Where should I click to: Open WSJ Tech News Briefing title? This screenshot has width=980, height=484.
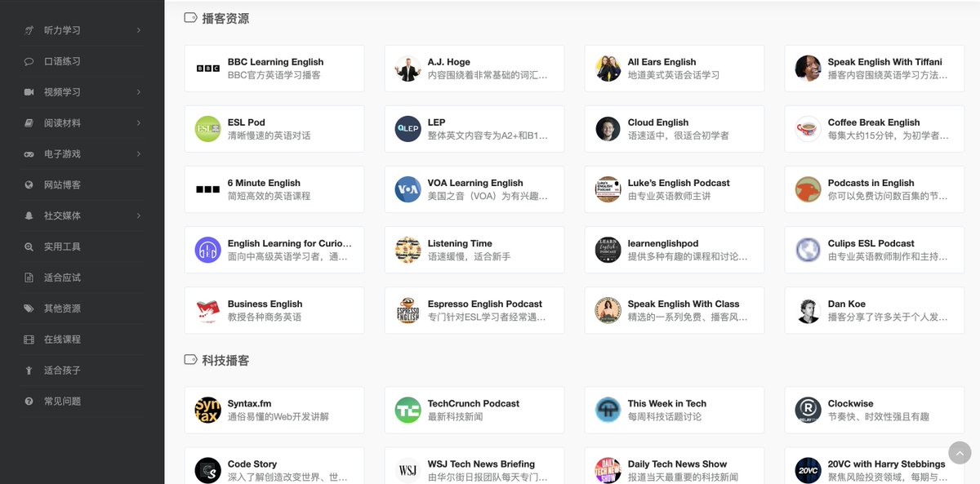click(481, 464)
